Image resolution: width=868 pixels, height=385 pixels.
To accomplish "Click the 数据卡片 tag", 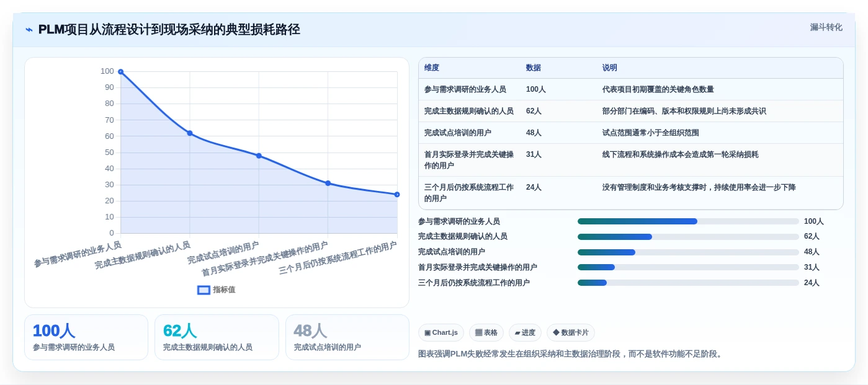I will [571, 333].
